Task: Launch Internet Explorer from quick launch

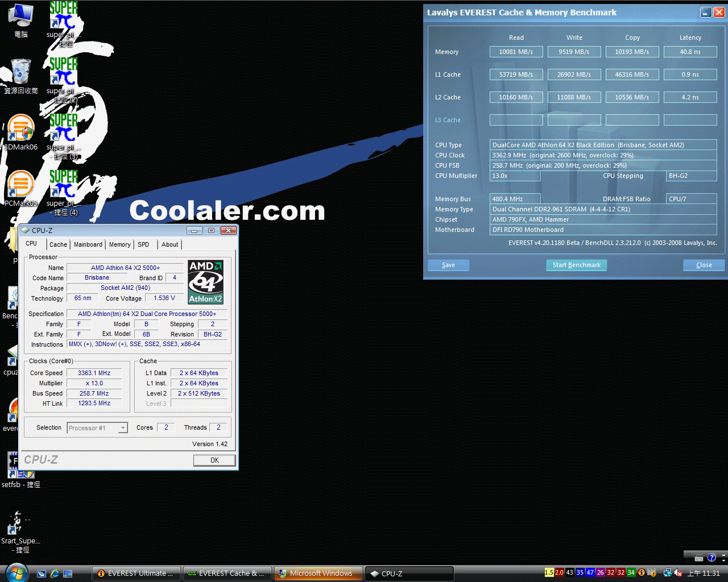Action: tap(55, 573)
